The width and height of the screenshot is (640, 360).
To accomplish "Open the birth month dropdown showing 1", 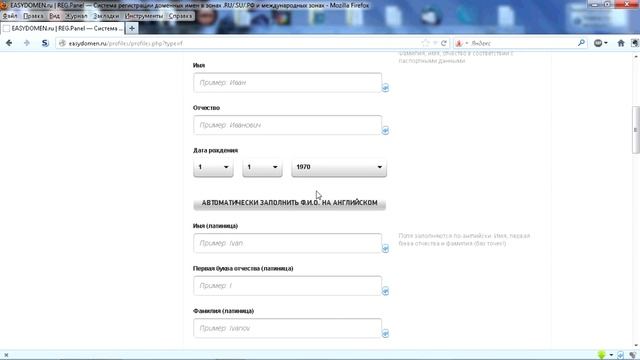I will [262, 167].
